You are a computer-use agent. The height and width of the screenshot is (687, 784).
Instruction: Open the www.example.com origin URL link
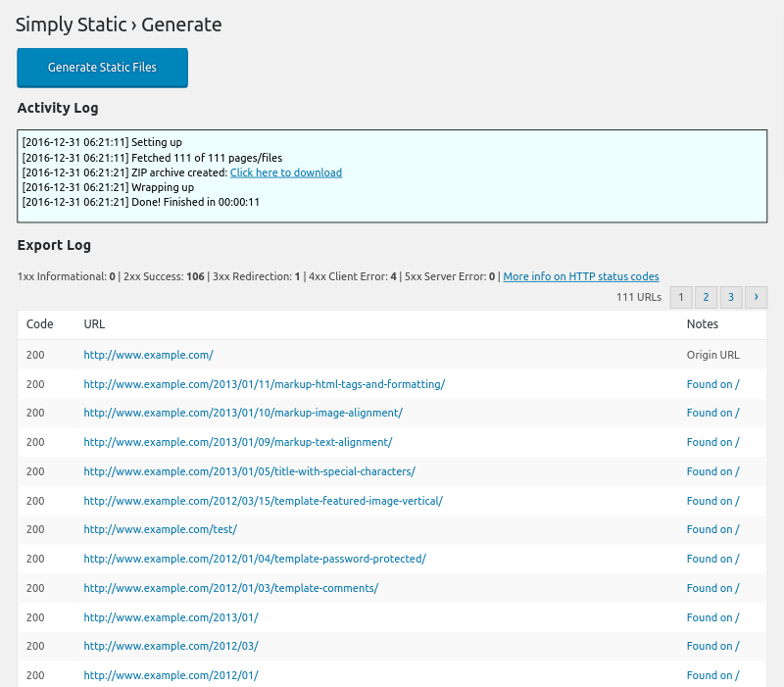[148, 355]
